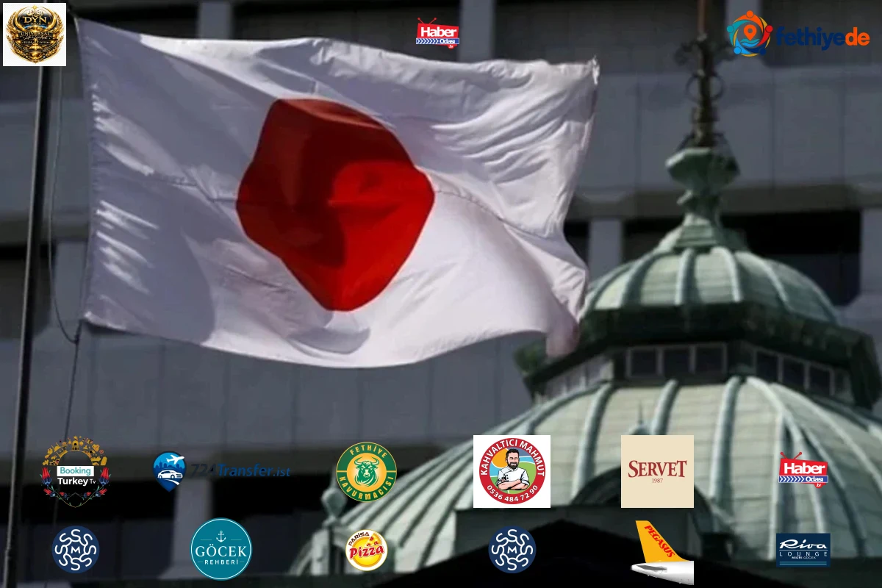This screenshot has height=588, width=882.
Task: Click the Riva Lounge logo
Action: pos(803,550)
